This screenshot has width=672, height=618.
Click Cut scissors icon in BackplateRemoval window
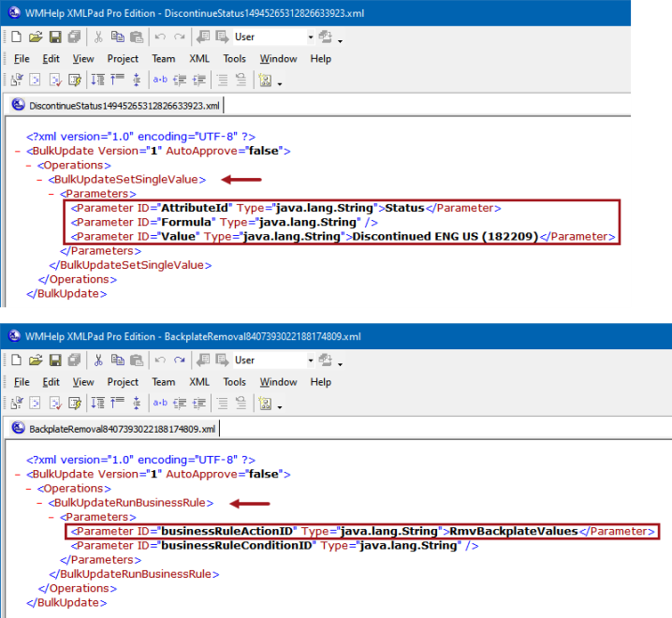click(98, 360)
